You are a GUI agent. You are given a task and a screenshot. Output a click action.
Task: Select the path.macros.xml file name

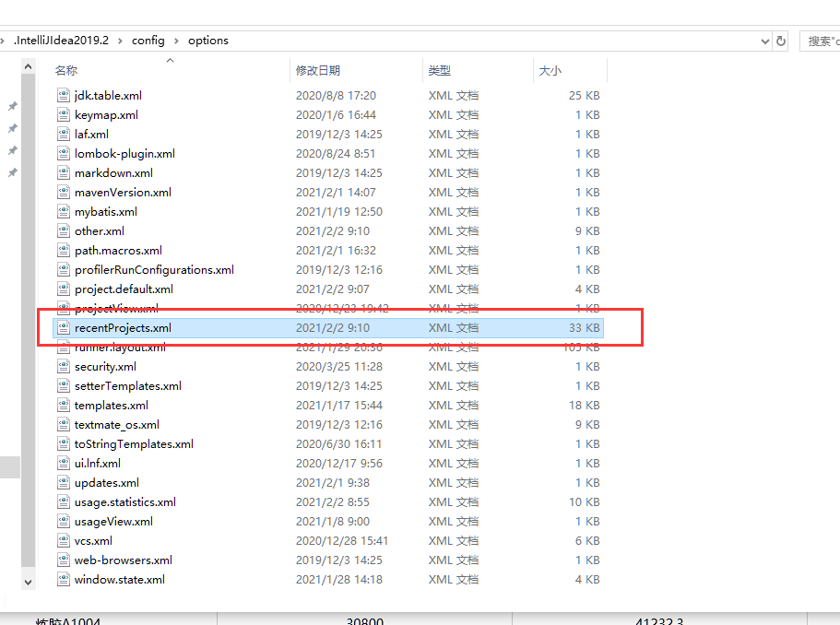coord(118,250)
